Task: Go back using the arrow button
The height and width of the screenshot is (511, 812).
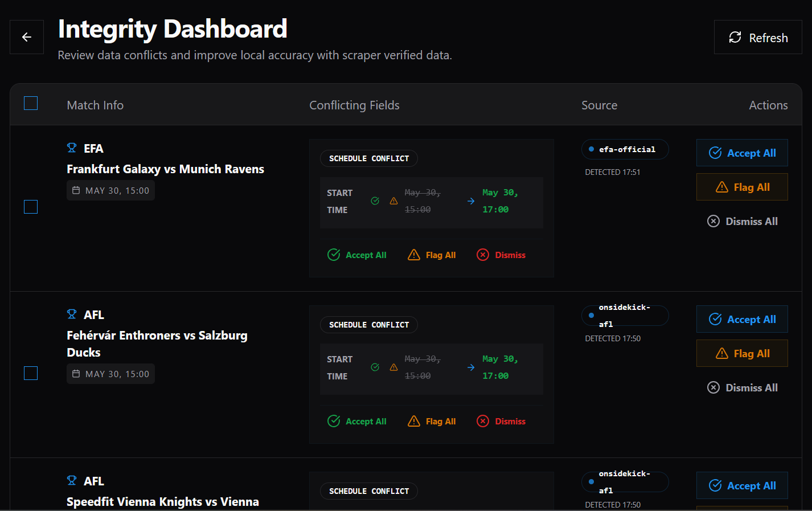Action: [x=27, y=37]
